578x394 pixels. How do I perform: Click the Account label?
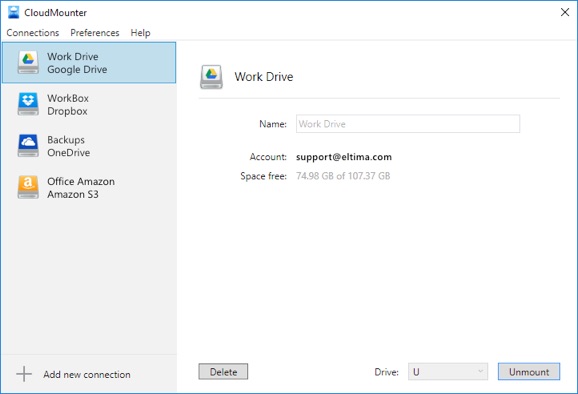268,157
